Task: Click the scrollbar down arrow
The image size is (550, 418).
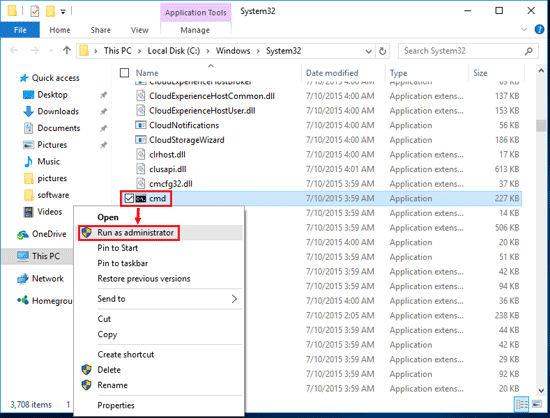Action: (541, 391)
